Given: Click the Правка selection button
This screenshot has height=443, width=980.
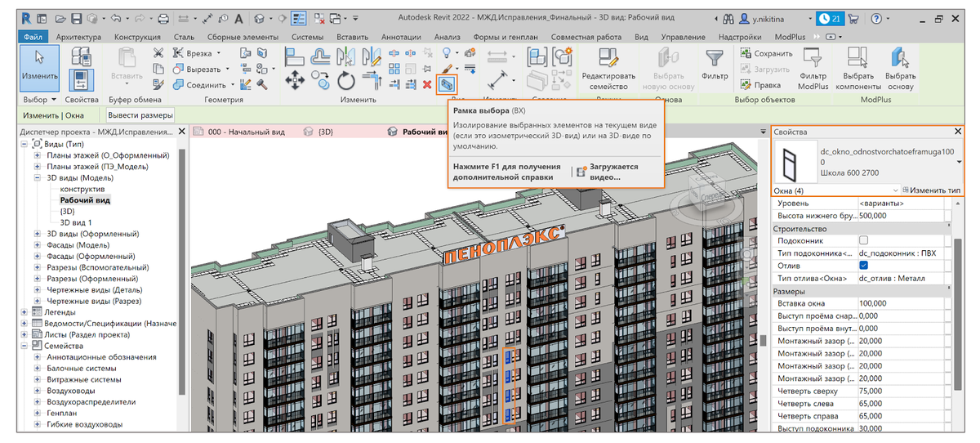Looking at the screenshot, I should [760, 84].
